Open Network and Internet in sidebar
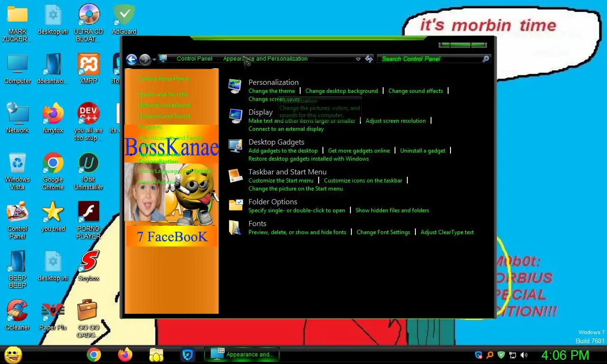Viewport: 607px width, 364px height. [x=165, y=105]
